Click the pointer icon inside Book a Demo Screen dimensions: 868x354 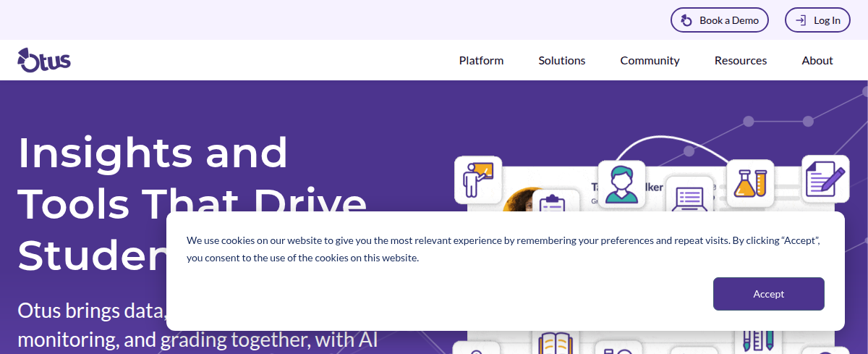click(686, 20)
